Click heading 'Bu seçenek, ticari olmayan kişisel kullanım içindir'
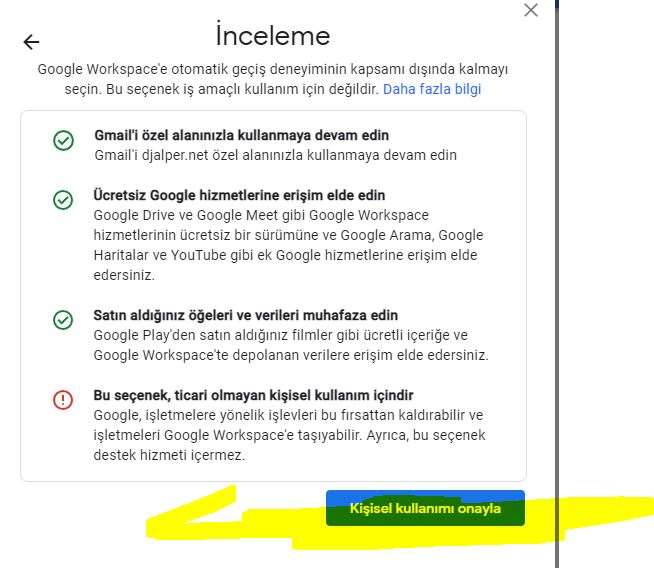Screen dimensions: 654x568 click(253, 395)
